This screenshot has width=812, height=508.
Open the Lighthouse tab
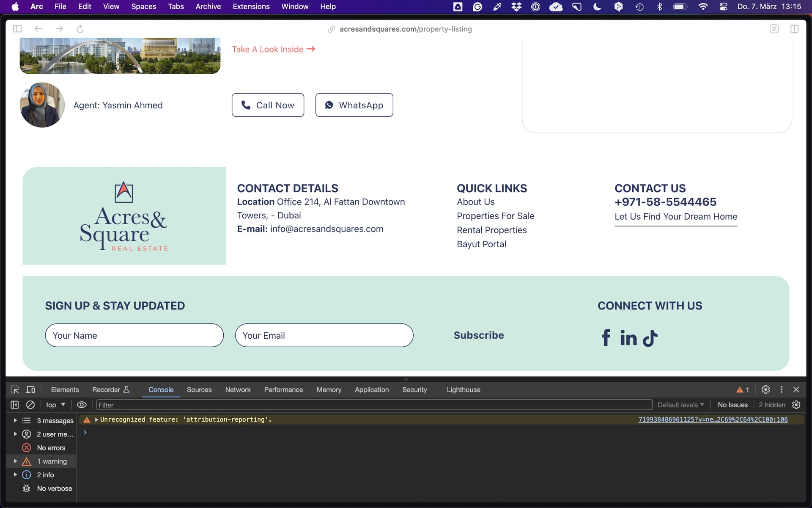coord(464,389)
